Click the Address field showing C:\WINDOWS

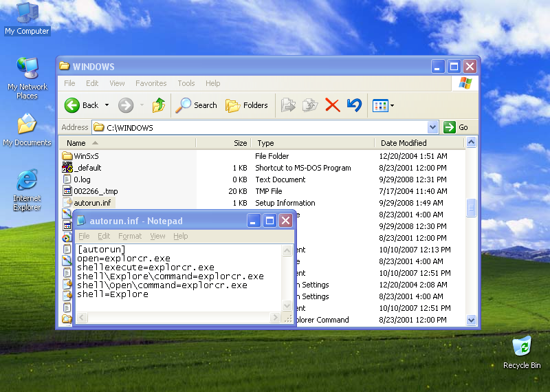pos(260,127)
